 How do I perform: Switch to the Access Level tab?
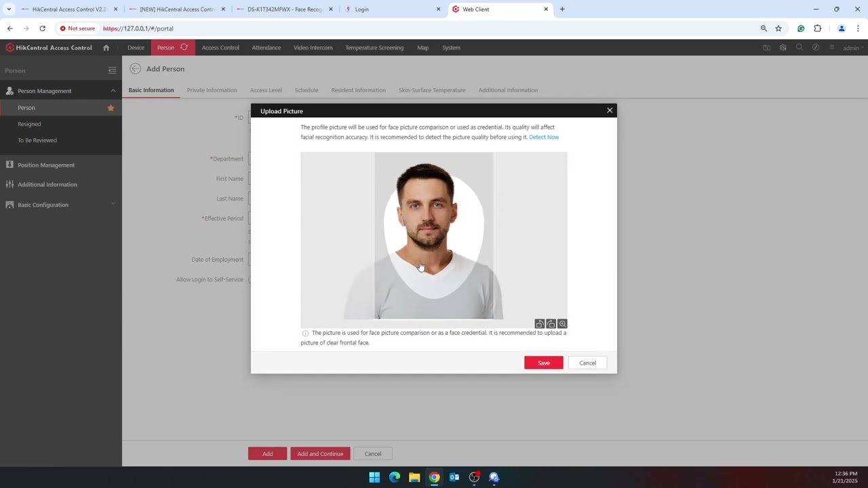(266, 90)
